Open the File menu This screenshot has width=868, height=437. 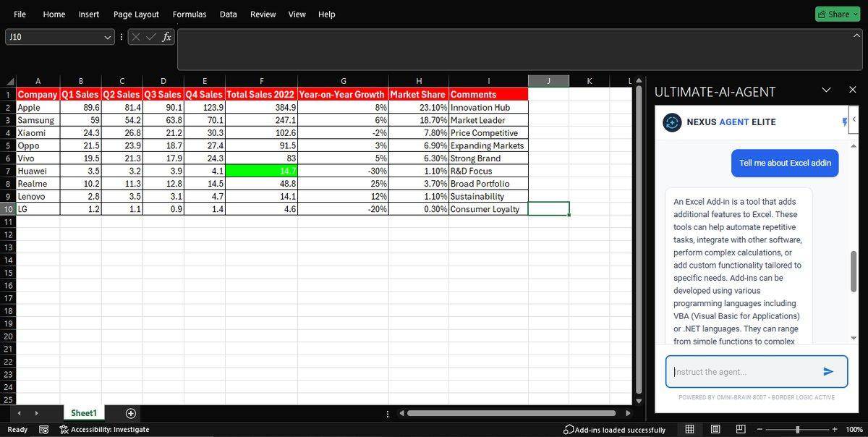point(20,14)
